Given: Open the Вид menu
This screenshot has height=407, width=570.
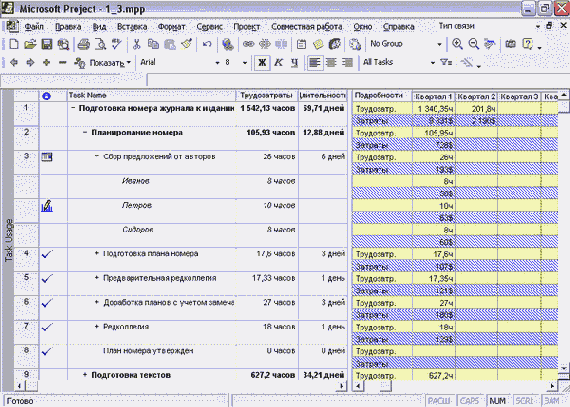Looking at the screenshot, I should coord(99,27).
